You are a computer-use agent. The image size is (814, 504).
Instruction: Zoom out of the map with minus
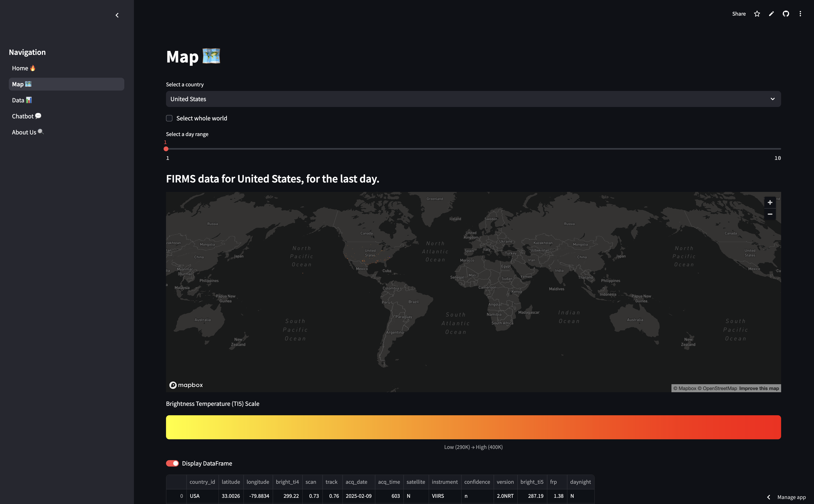pyautogui.click(x=770, y=214)
